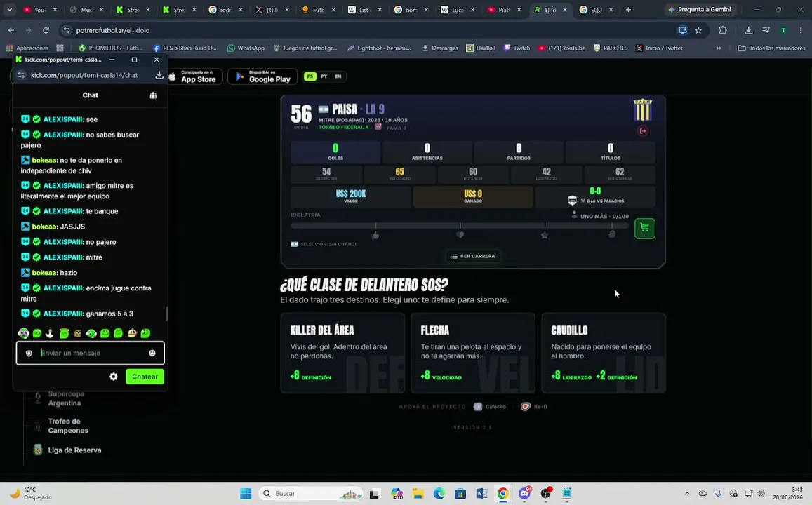
Task: Open the Cafecito support link
Action: point(490,407)
